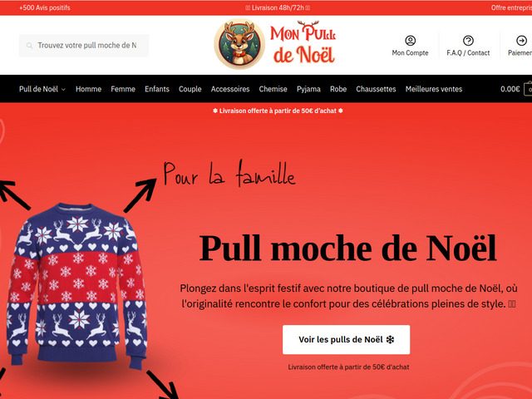Open the F.A.Q / Contact question icon

pos(468,41)
